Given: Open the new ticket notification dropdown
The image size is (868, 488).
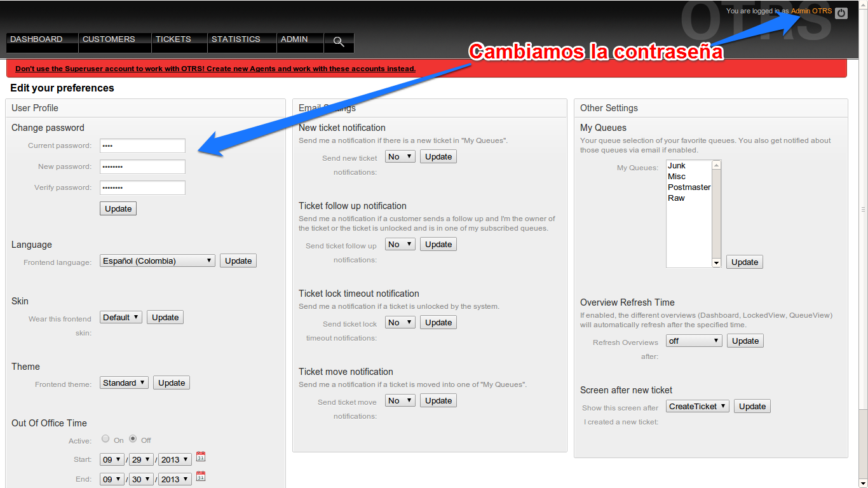Looking at the screenshot, I should (x=399, y=156).
